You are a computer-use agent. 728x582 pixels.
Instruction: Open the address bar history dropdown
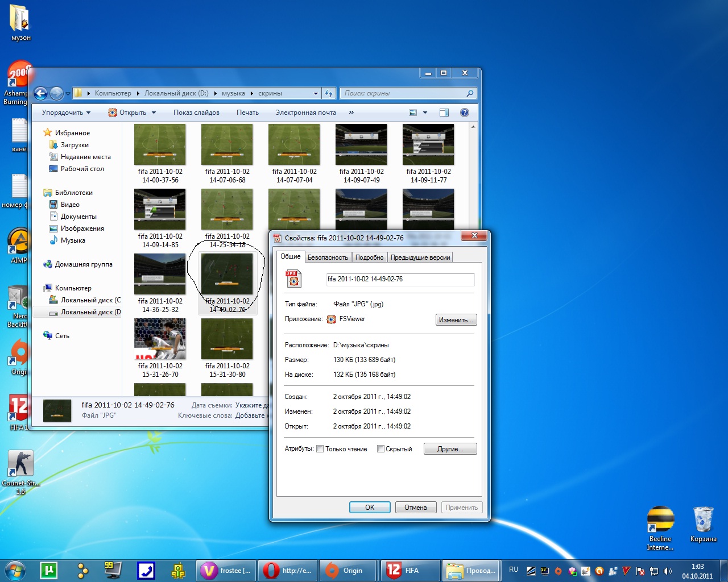[x=316, y=93]
